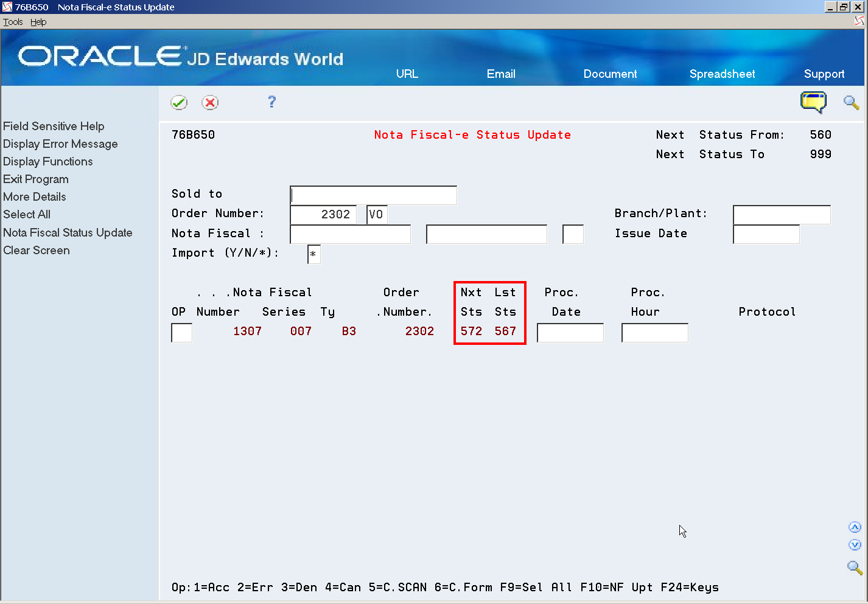Screen dimensions: 868x604
Task: Open the yellow message chat icon
Action: pos(813,102)
